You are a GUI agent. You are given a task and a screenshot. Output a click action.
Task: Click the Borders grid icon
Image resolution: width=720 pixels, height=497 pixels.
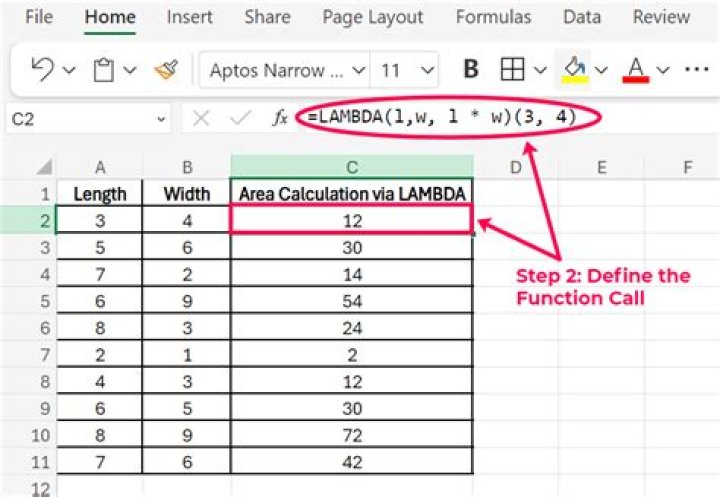coord(512,70)
